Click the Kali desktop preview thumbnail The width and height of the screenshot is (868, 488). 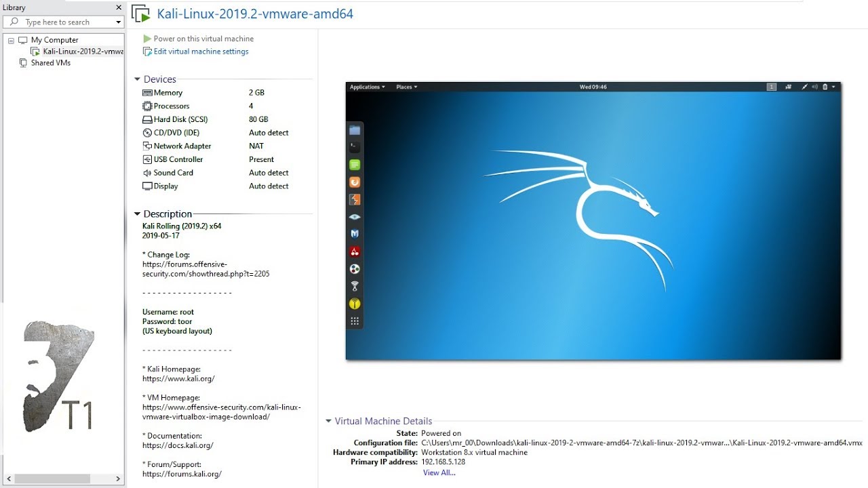point(593,221)
